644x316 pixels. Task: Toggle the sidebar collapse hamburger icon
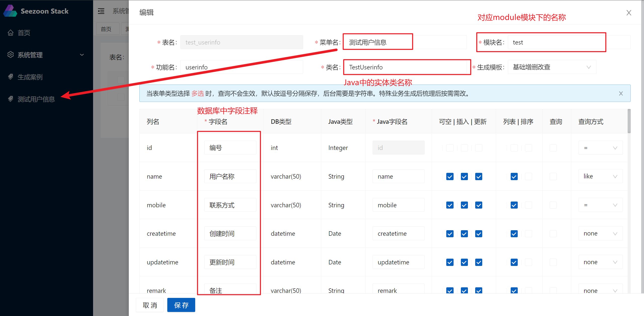point(101,11)
